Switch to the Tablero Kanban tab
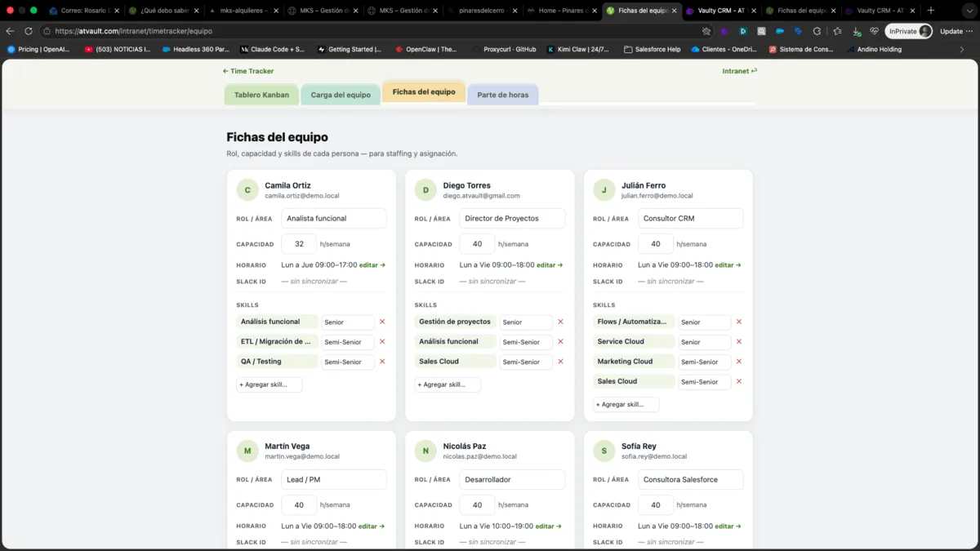 click(261, 95)
